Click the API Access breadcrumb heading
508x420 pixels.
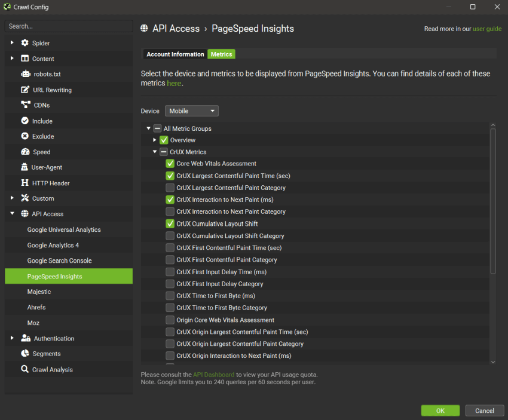[x=176, y=29]
